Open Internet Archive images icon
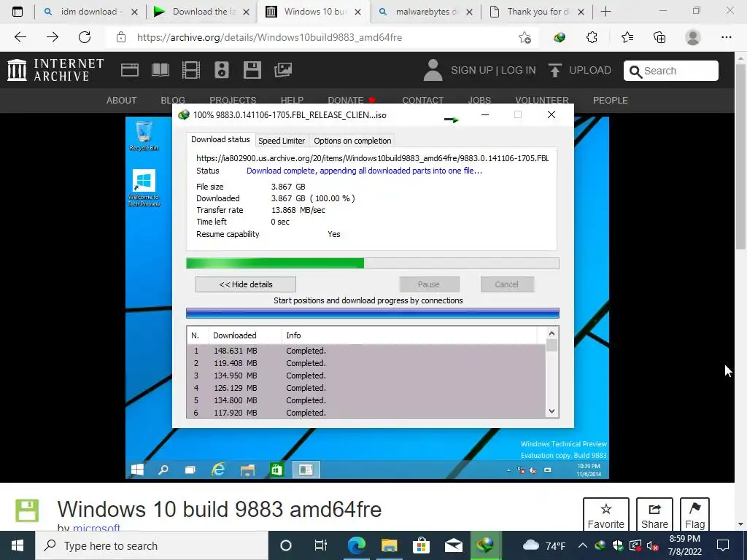Image resolution: width=747 pixels, height=560 pixels. [283, 70]
